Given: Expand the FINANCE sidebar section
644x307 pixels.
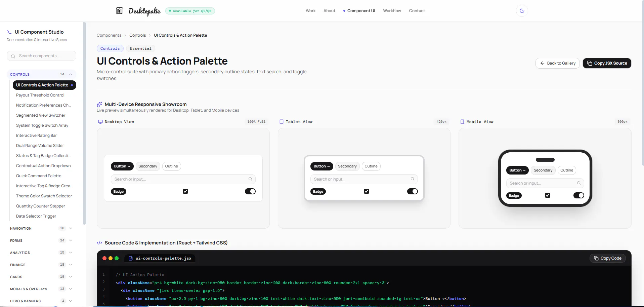Looking at the screenshot, I should (42, 265).
